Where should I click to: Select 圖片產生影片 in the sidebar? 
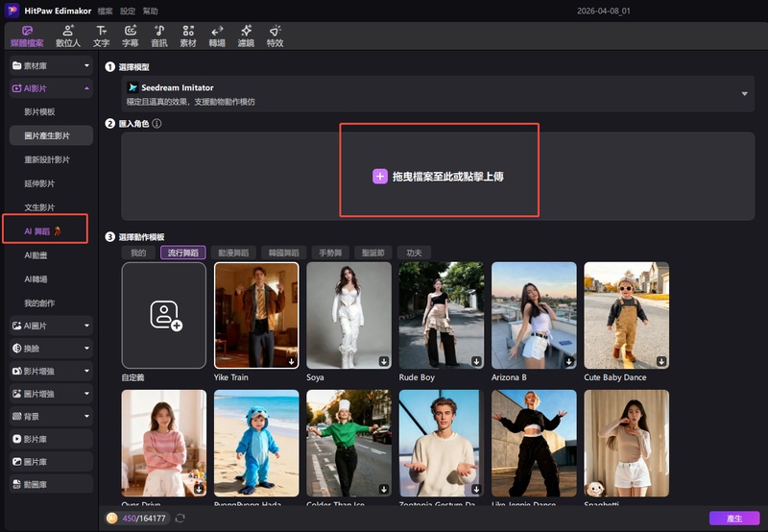51,135
